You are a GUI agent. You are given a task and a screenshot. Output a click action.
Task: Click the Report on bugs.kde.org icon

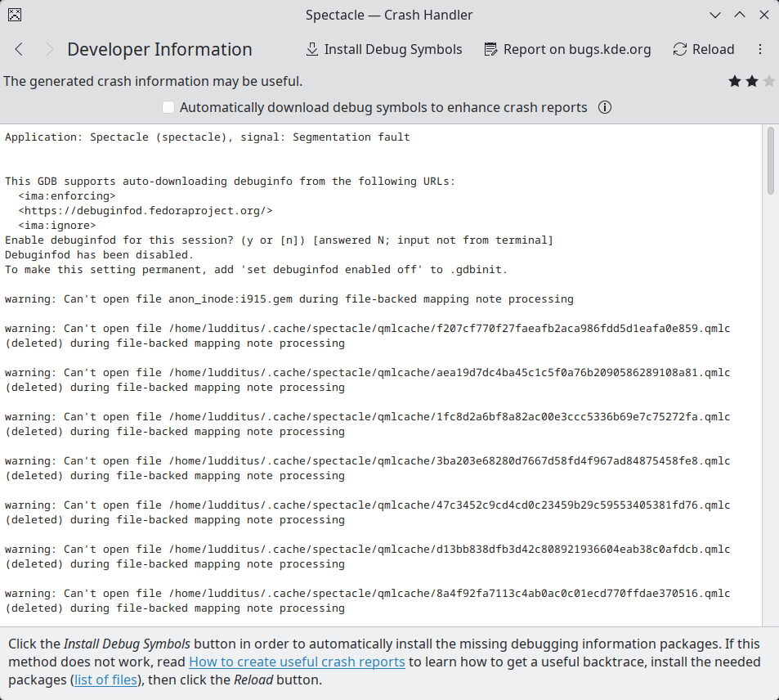click(490, 50)
